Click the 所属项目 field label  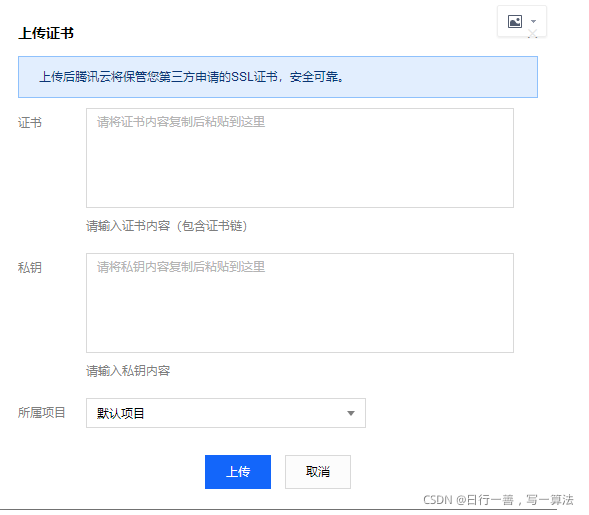pos(42,412)
